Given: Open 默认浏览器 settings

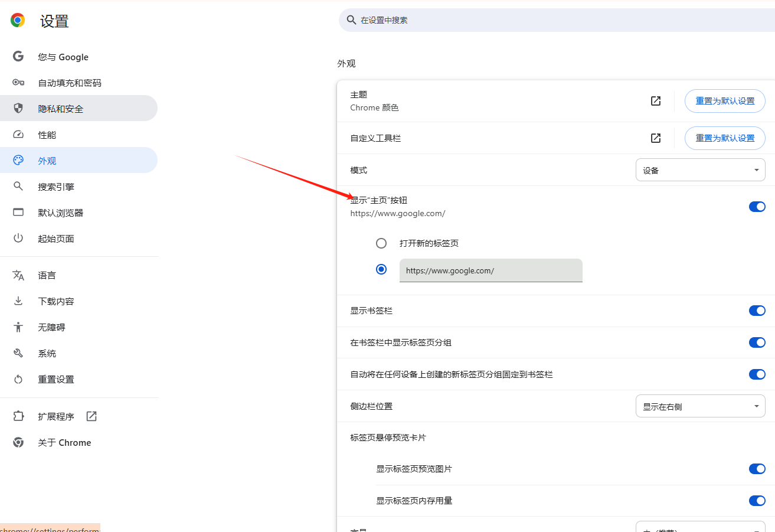Looking at the screenshot, I should point(79,213).
